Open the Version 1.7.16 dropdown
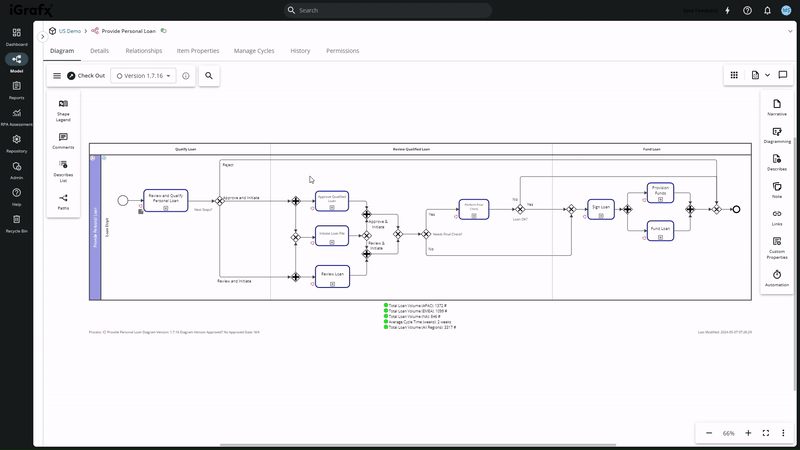The width and height of the screenshot is (800, 450). [x=144, y=75]
